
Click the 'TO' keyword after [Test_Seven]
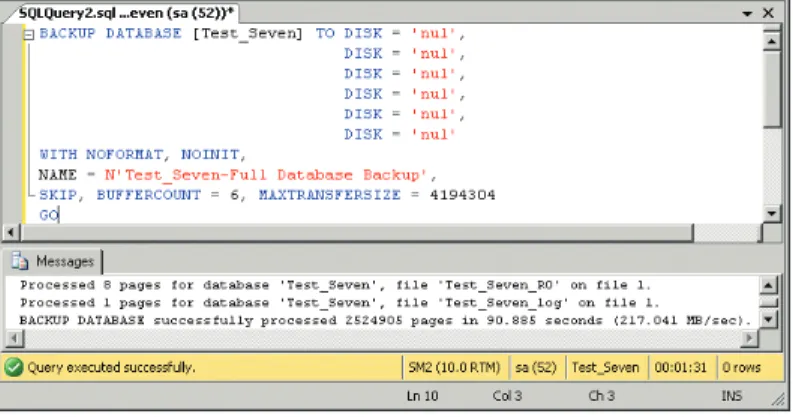(x=325, y=33)
